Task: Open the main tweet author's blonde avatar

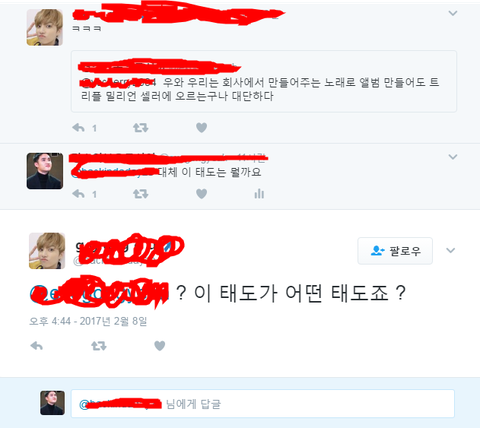Action: coord(47,251)
